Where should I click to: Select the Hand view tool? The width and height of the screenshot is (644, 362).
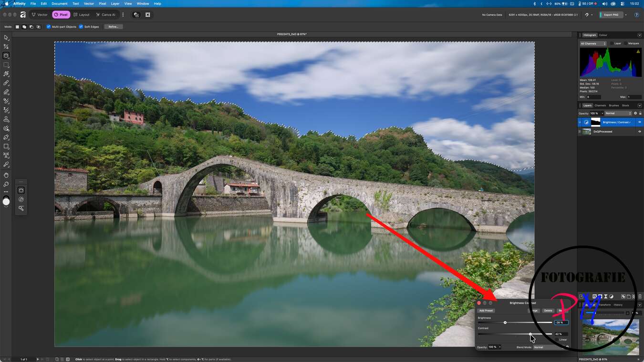coord(6,175)
